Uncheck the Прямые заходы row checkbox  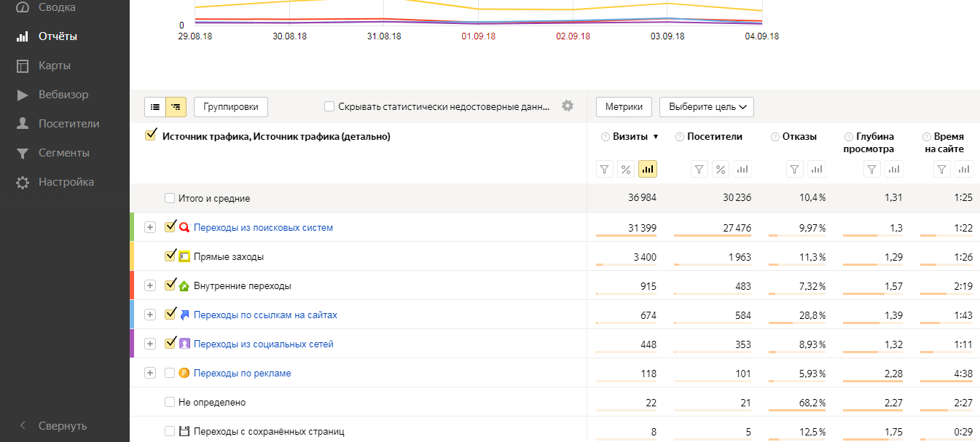[x=170, y=256]
